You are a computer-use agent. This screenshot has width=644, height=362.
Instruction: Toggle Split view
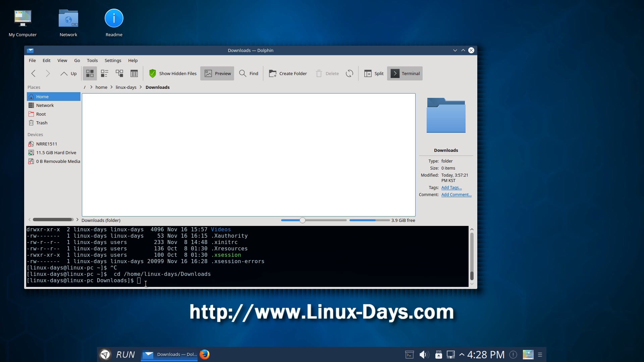(374, 73)
